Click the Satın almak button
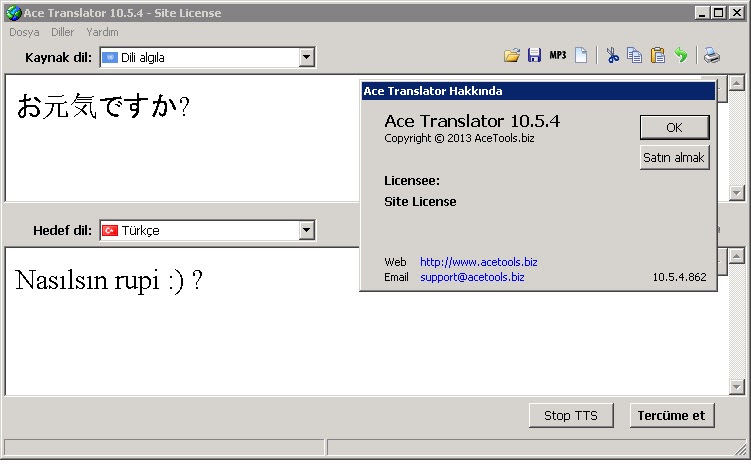The image size is (751, 465). click(x=674, y=158)
